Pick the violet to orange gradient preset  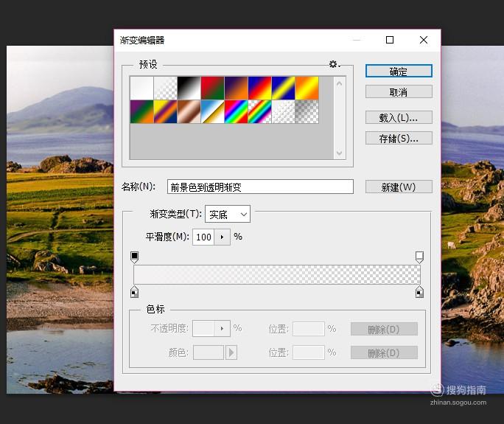click(237, 88)
